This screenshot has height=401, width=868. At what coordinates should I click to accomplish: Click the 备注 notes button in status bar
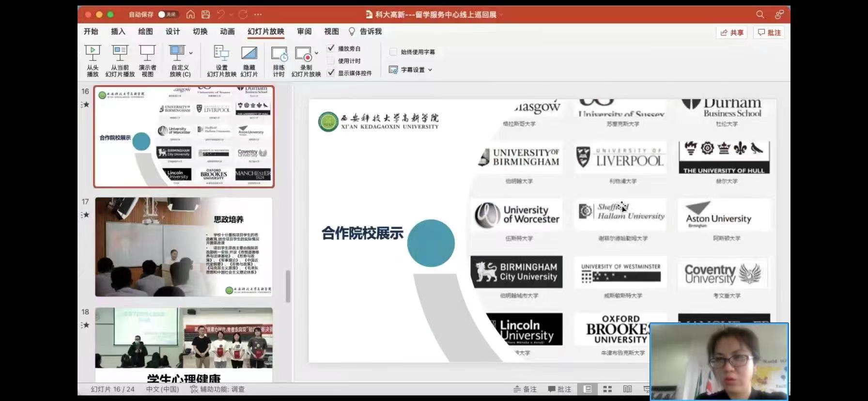point(525,389)
